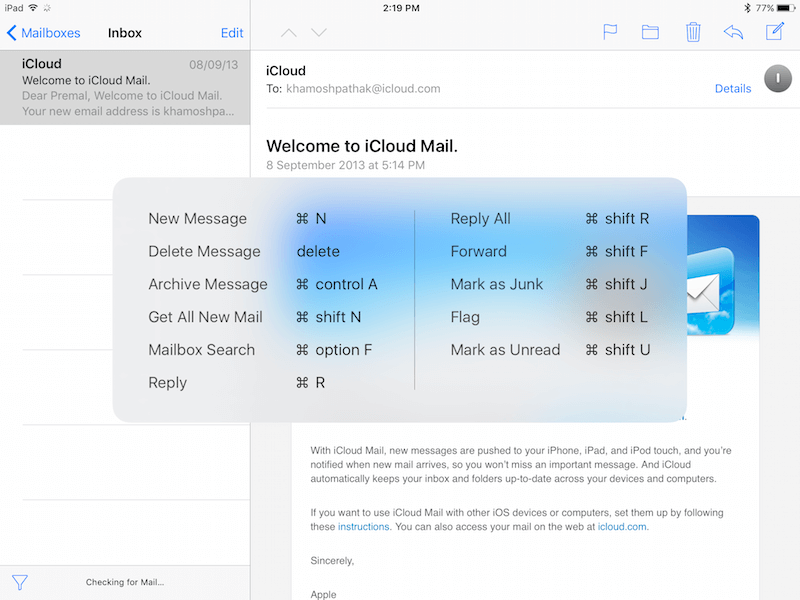Open the icloud.com link
Image resolution: width=800 pixels, height=600 pixels.
pyautogui.click(x=622, y=527)
